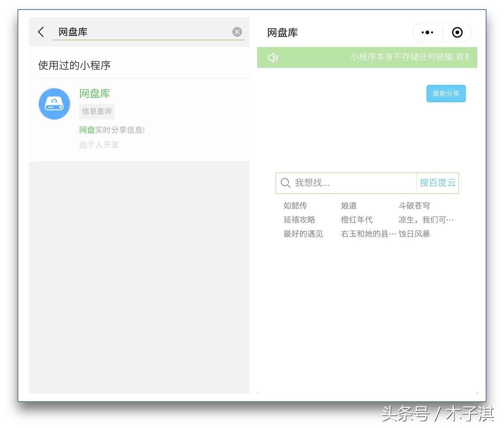Click the back arrow beside 网盘库 search
Viewport: 504px width, 428px height.
[x=41, y=32]
